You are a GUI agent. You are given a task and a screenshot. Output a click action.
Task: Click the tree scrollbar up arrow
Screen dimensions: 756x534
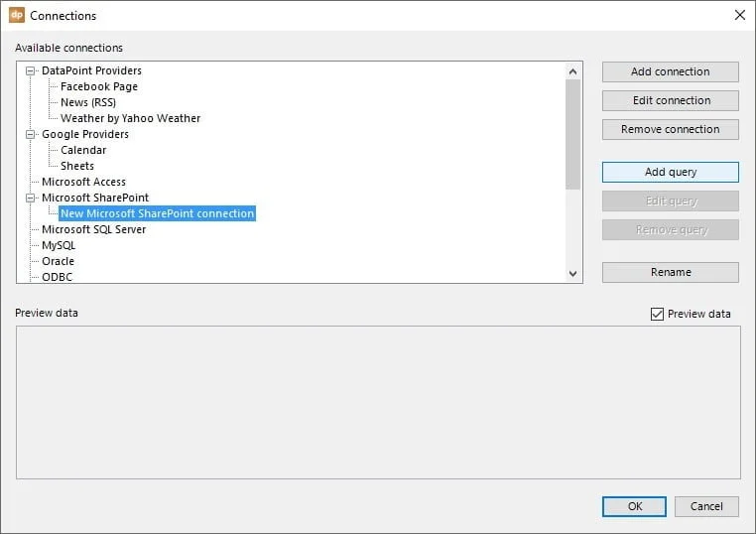pyautogui.click(x=572, y=71)
